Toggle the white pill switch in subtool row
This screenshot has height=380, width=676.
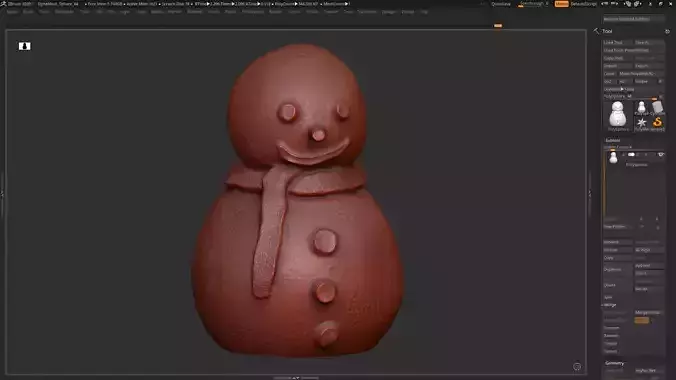pos(631,154)
